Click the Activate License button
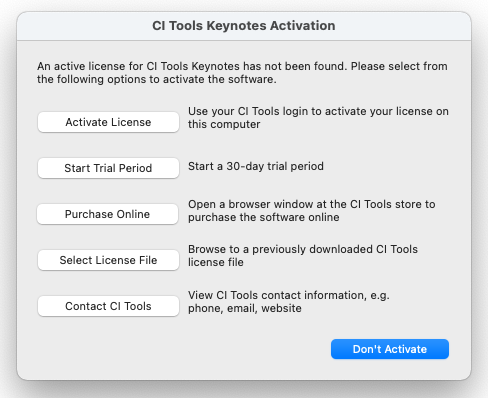The width and height of the screenshot is (488, 398). pos(108,122)
